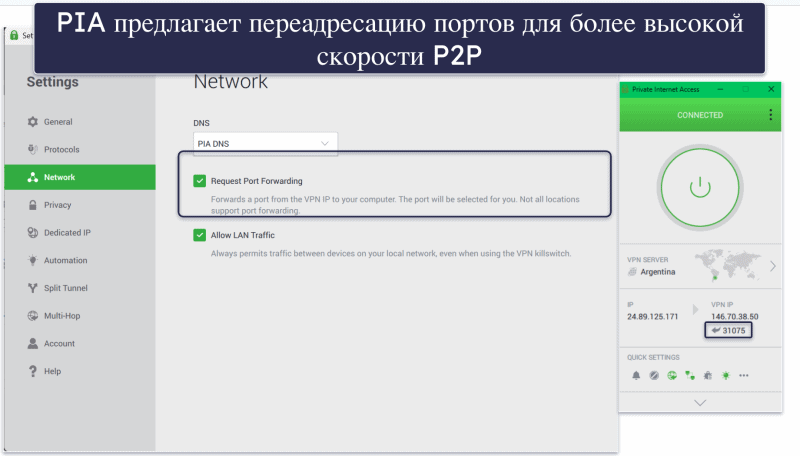Open the Protocols settings section
Image resolution: width=800 pixels, height=456 pixels.
(x=80, y=149)
